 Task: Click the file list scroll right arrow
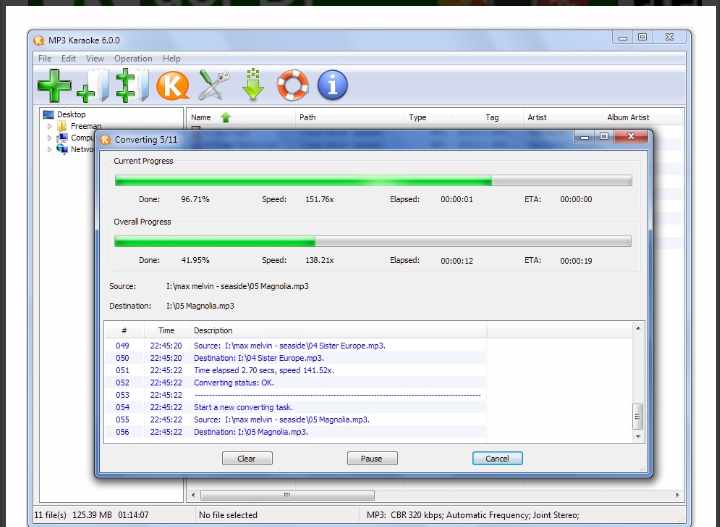pos(677,495)
